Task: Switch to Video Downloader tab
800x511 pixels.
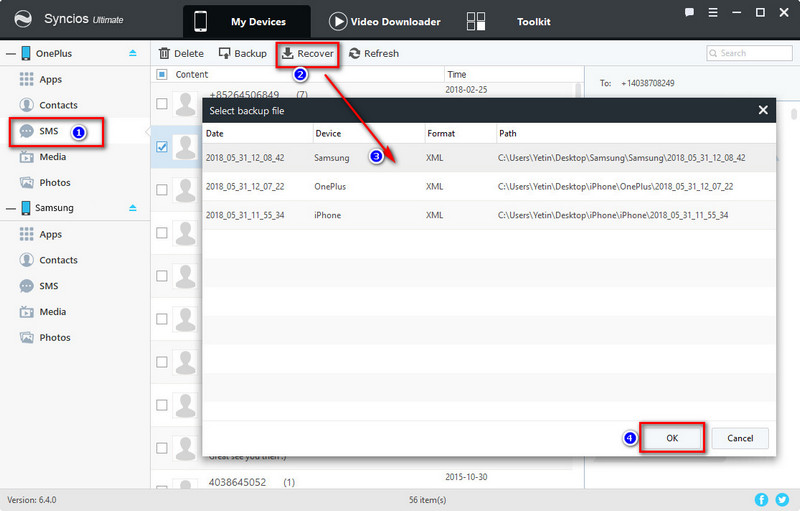Action: (385, 21)
